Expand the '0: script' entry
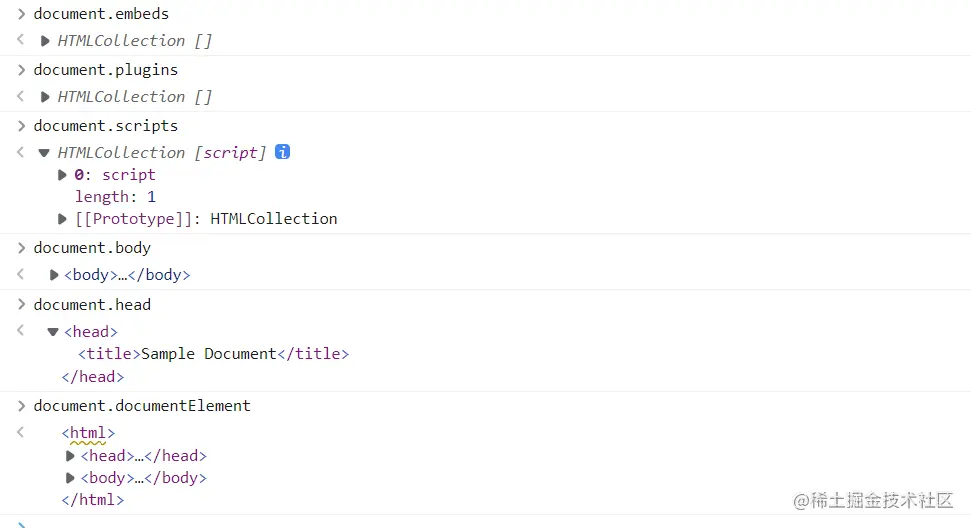Viewport: 971px width, 528px height. [x=63, y=175]
